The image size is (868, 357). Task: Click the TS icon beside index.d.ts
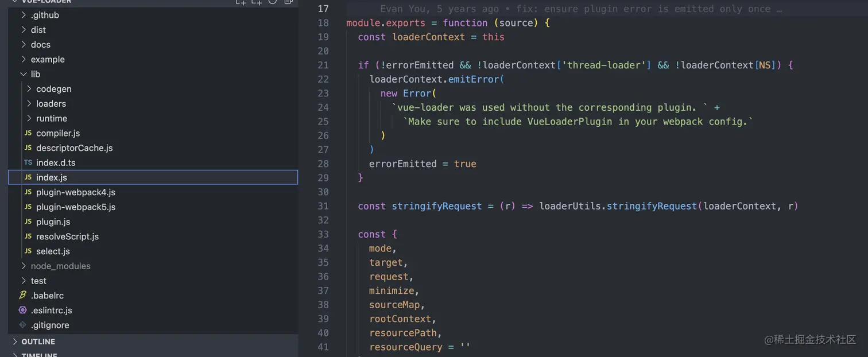(x=28, y=163)
